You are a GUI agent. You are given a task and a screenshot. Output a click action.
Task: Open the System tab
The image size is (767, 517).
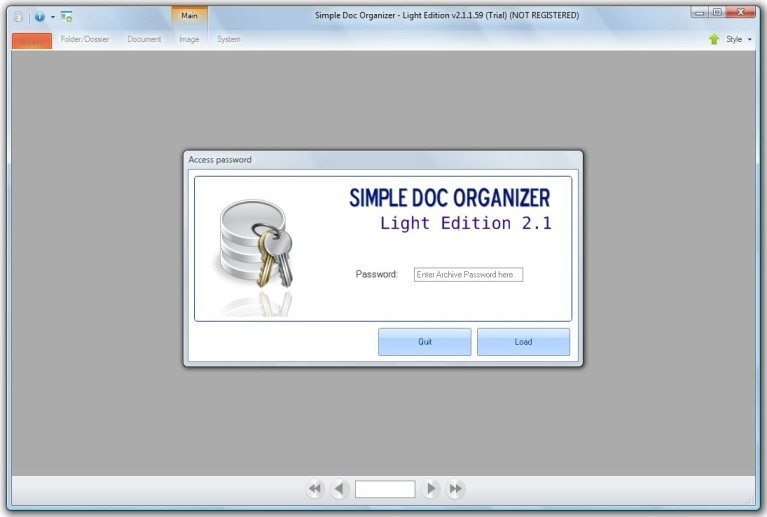tap(228, 39)
